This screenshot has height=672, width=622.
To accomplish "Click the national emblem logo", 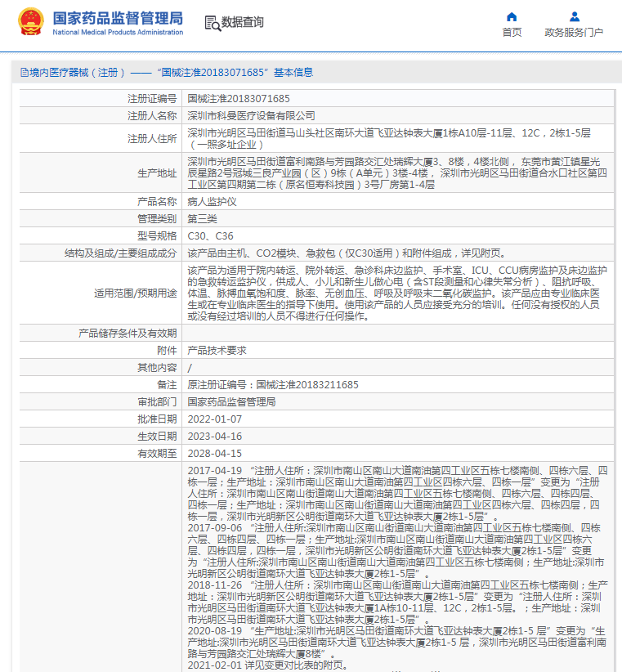I will [x=31, y=21].
